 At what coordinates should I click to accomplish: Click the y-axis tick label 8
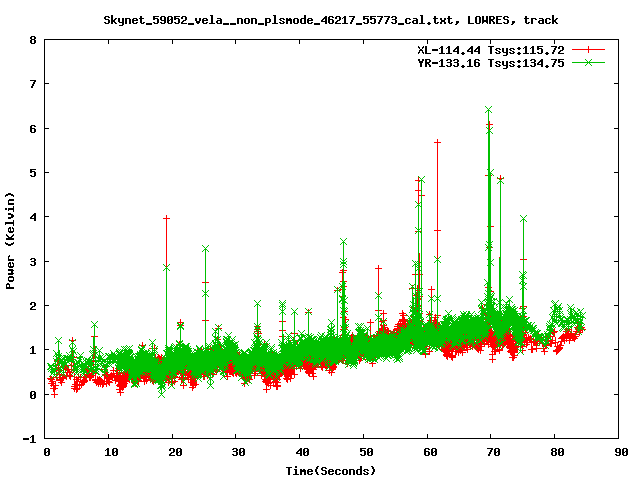tap(33, 41)
